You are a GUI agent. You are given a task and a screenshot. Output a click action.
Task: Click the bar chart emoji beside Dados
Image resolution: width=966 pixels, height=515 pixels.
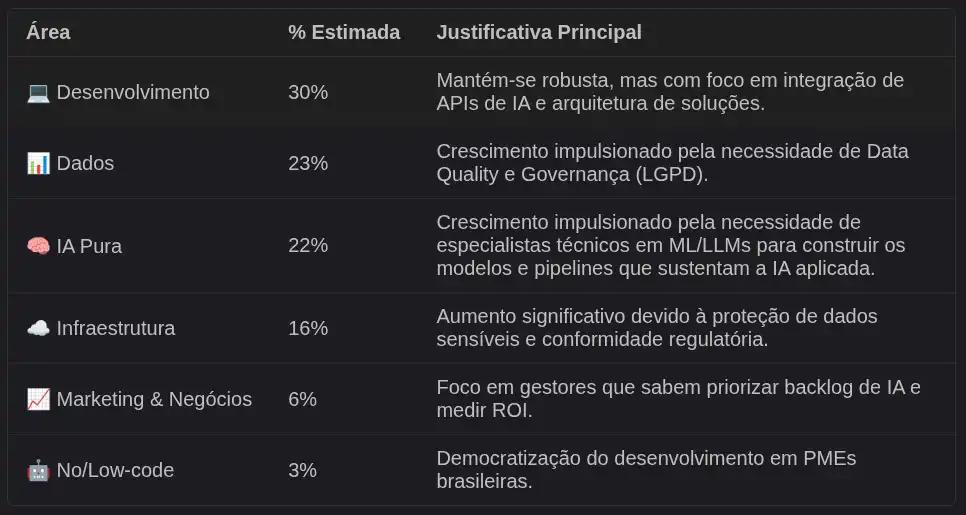pos(38,163)
